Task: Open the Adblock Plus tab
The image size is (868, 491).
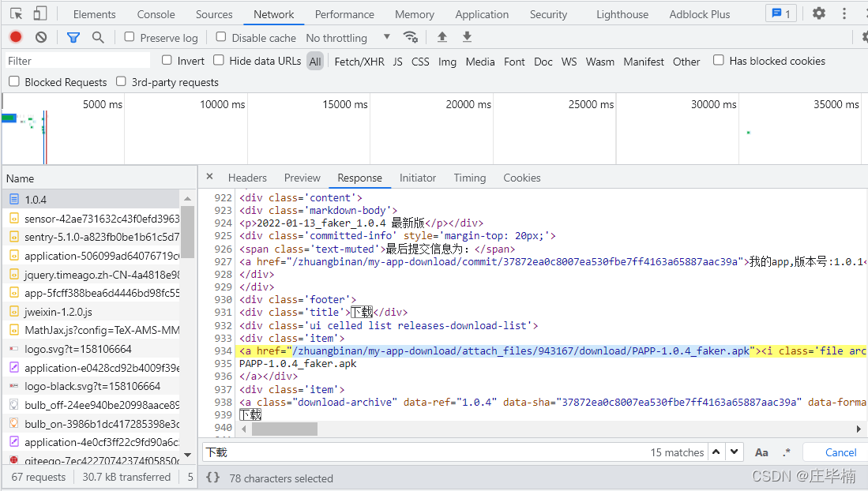Action: click(700, 14)
